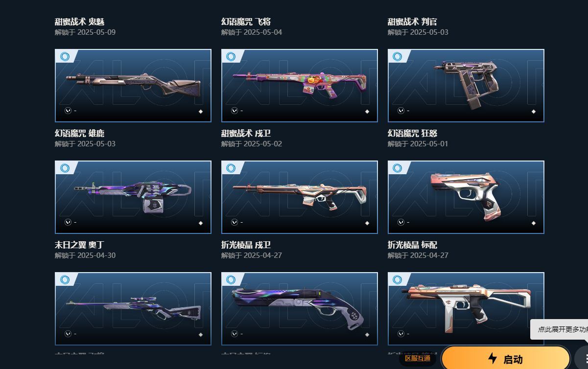
Task: Select the 折光棱晶 标配 pistol skin thumbnail
Action: (466, 197)
